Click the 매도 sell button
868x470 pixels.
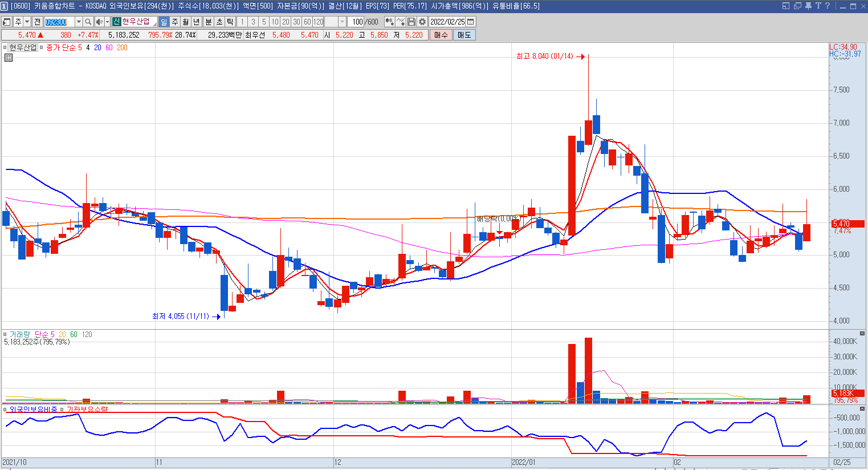point(464,35)
